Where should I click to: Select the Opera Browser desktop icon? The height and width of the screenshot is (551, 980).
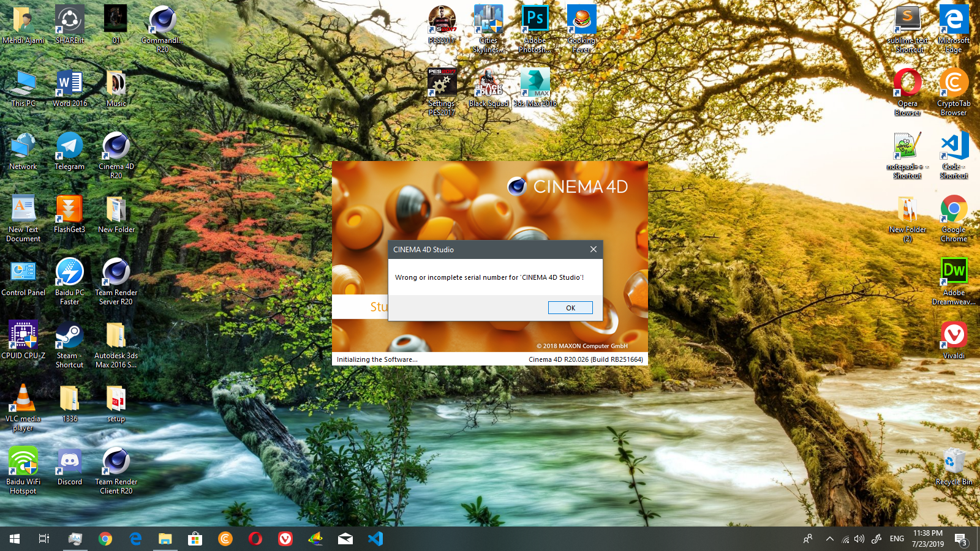[x=908, y=92]
